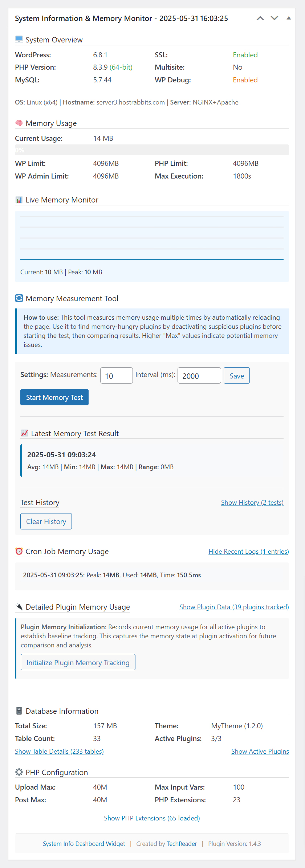The width and height of the screenshot is (305, 868).
Task: Clear the test history
Action: coord(46,521)
